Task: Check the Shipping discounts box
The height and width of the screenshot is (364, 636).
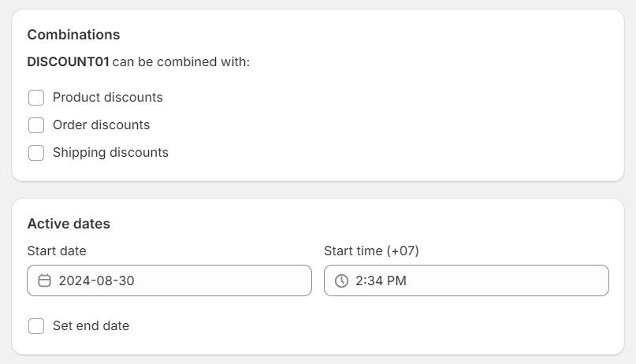Action: click(x=36, y=153)
